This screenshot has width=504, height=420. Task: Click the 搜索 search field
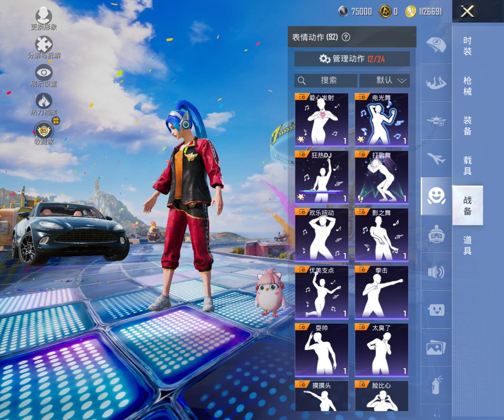[326, 80]
